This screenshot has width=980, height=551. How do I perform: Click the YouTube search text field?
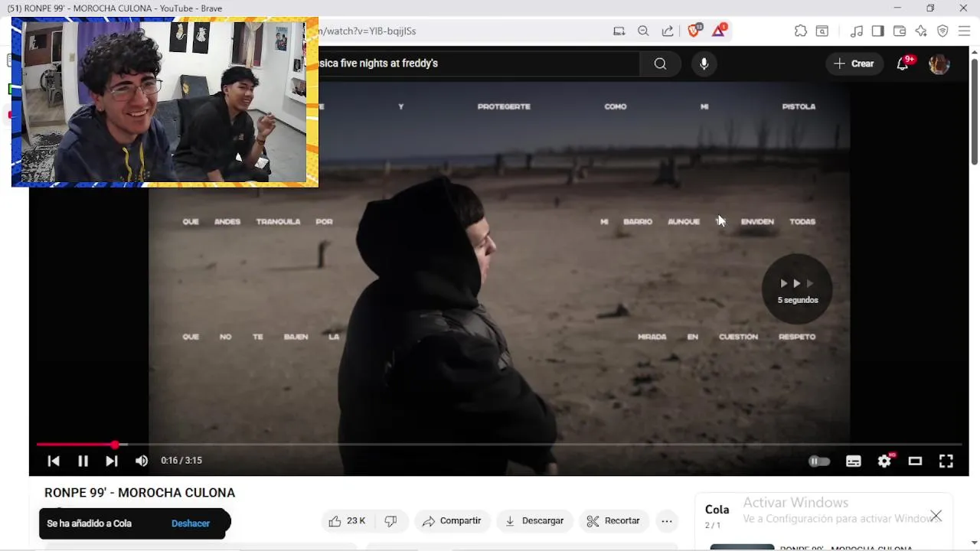[479, 64]
